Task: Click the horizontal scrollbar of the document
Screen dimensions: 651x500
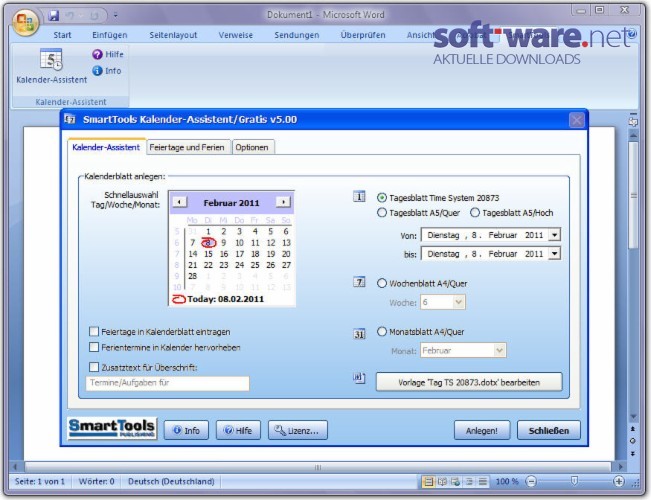Action: (318, 467)
